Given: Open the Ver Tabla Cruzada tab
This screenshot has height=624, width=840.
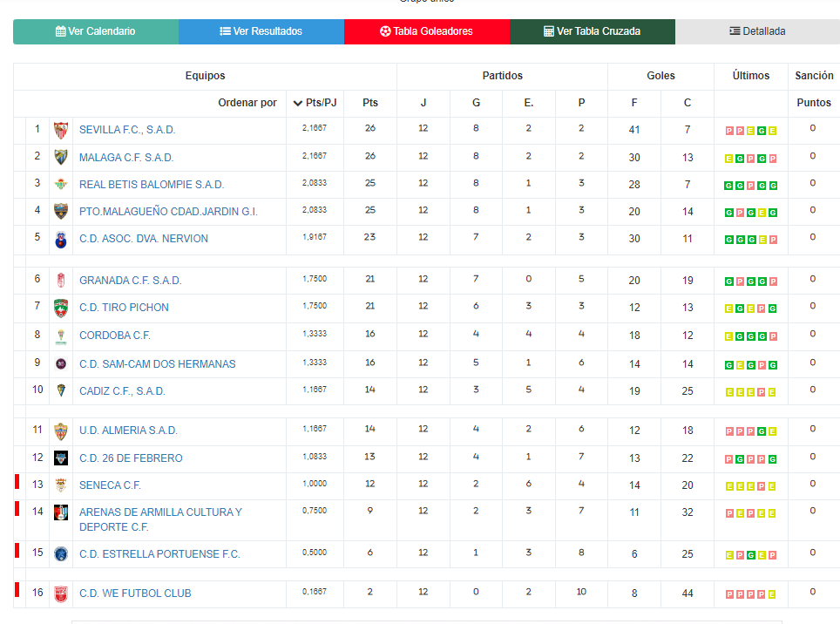Looking at the screenshot, I should (593, 31).
